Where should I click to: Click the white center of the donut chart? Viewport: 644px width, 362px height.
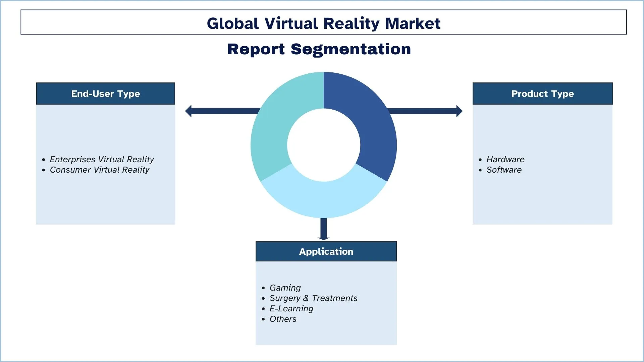coord(324,145)
